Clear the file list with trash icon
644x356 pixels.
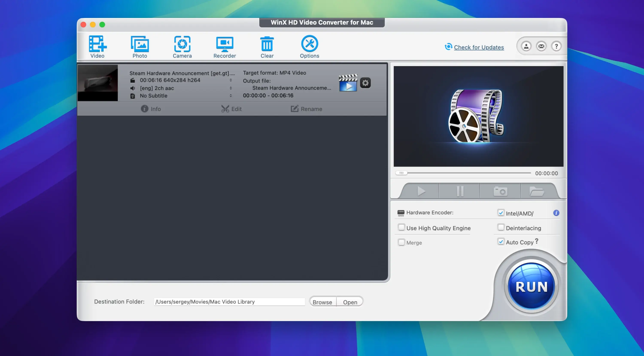267,47
